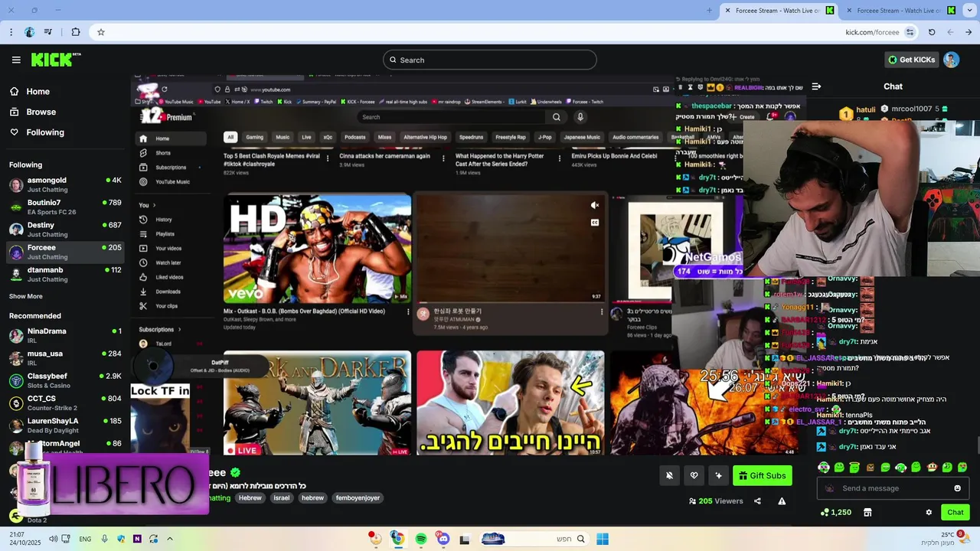Image resolution: width=980 pixels, height=551 pixels.
Task: Click the broken heart unfollow icon
Action: click(x=694, y=475)
